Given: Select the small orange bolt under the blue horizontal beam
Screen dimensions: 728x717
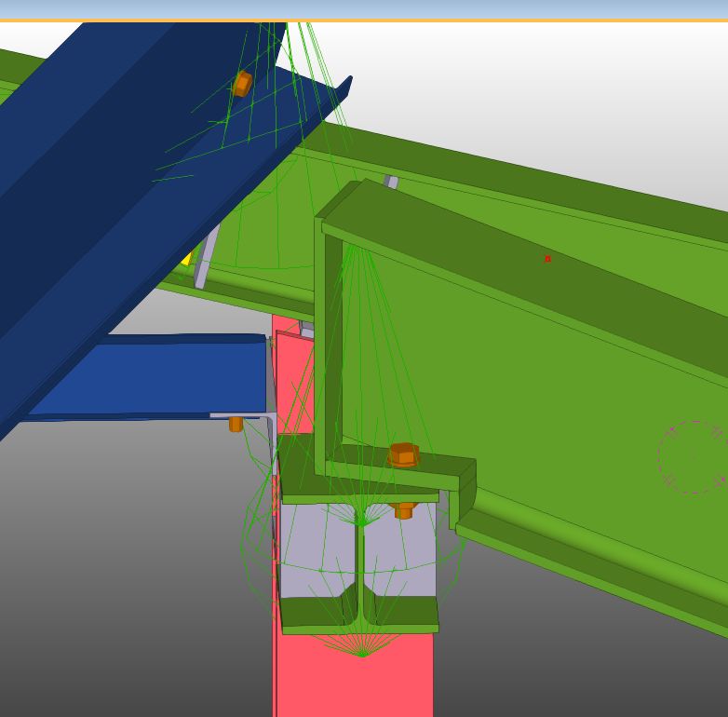Looking at the screenshot, I should (x=236, y=424).
